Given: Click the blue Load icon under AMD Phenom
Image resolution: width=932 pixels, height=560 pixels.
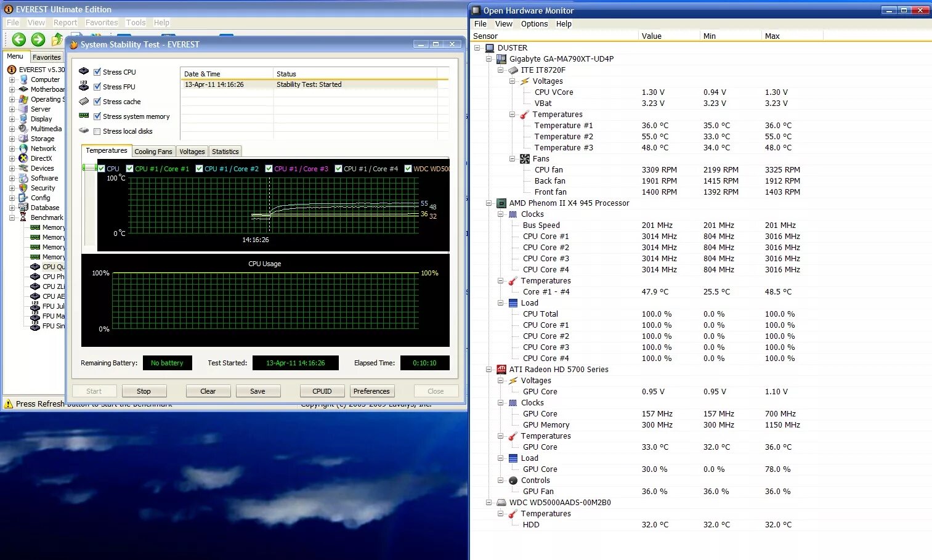Looking at the screenshot, I should pos(513,302).
